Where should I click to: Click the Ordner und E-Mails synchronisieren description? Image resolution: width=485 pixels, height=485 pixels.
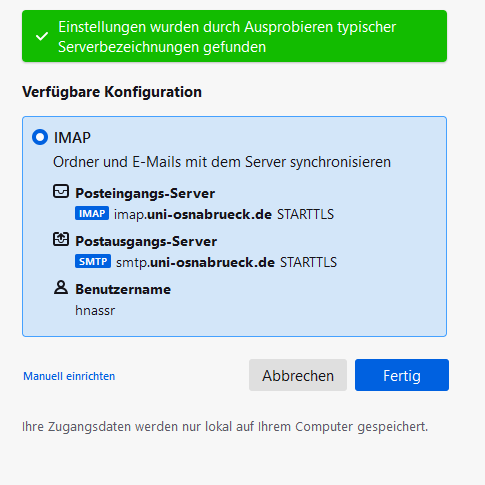click(222, 162)
